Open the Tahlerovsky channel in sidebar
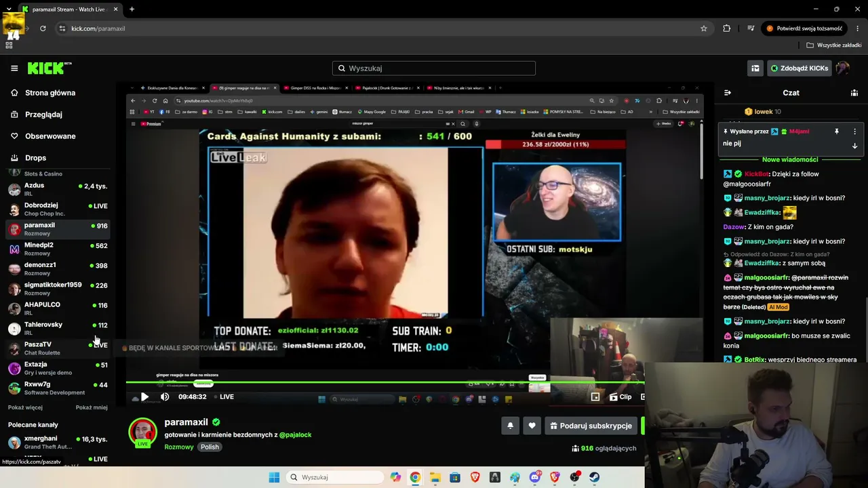868x488 pixels. (x=58, y=328)
